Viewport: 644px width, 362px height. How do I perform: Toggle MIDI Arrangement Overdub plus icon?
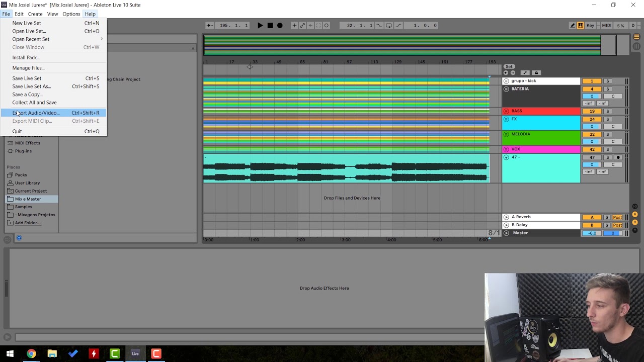(x=294, y=25)
